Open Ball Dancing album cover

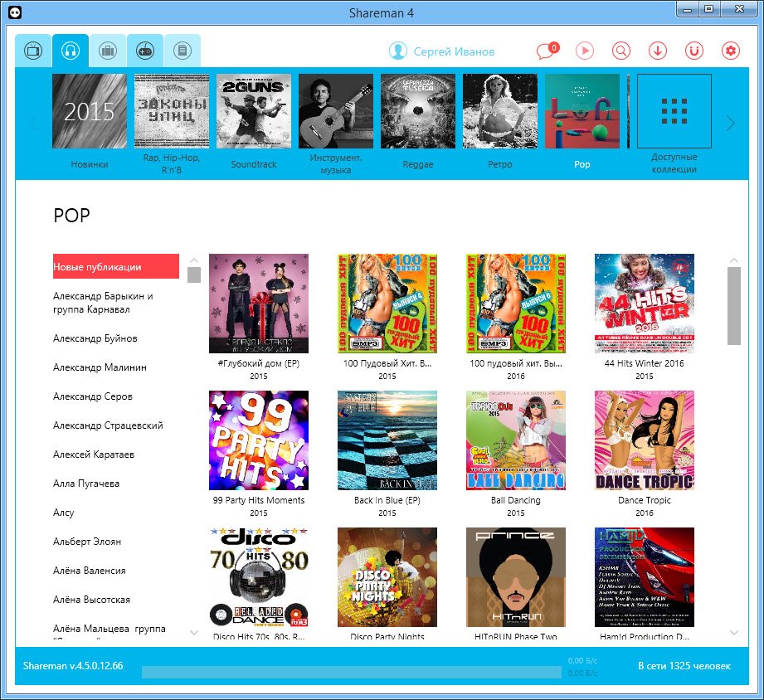coord(516,440)
